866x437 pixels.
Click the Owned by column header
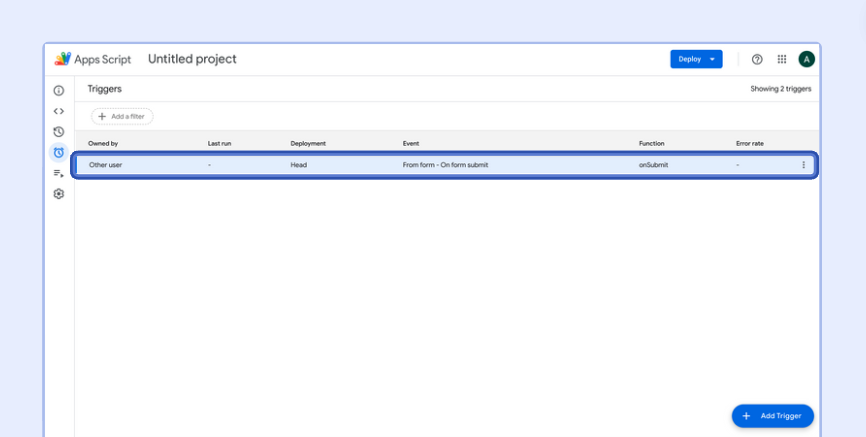point(103,144)
